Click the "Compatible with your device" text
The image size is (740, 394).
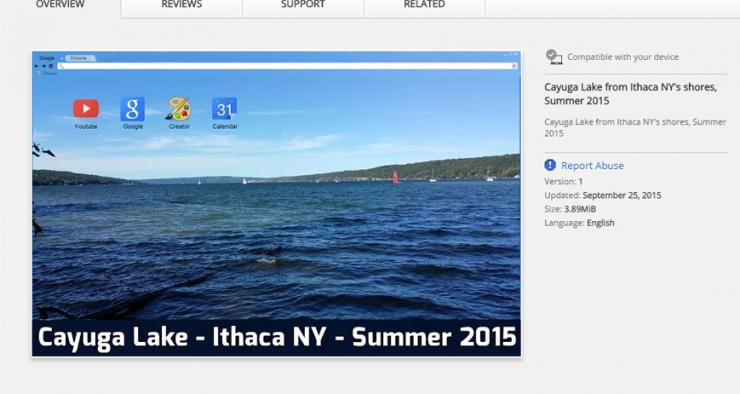tap(622, 57)
